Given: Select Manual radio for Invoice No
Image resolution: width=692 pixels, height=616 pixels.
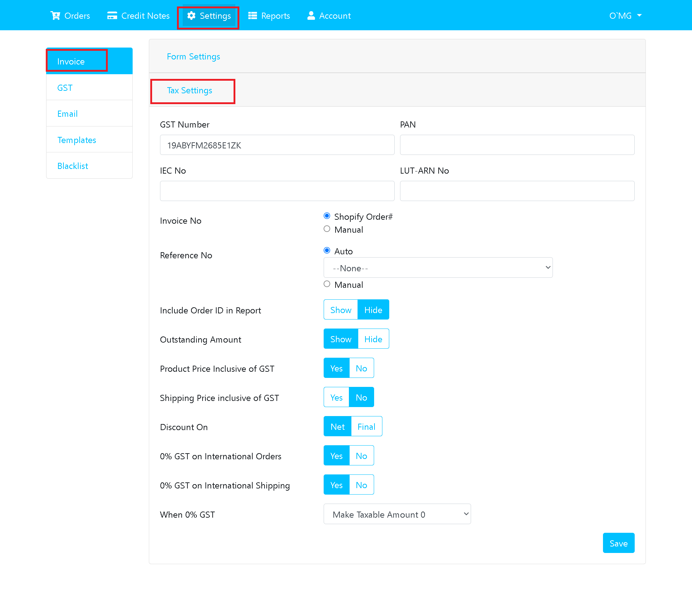Looking at the screenshot, I should pyautogui.click(x=327, y=229).
